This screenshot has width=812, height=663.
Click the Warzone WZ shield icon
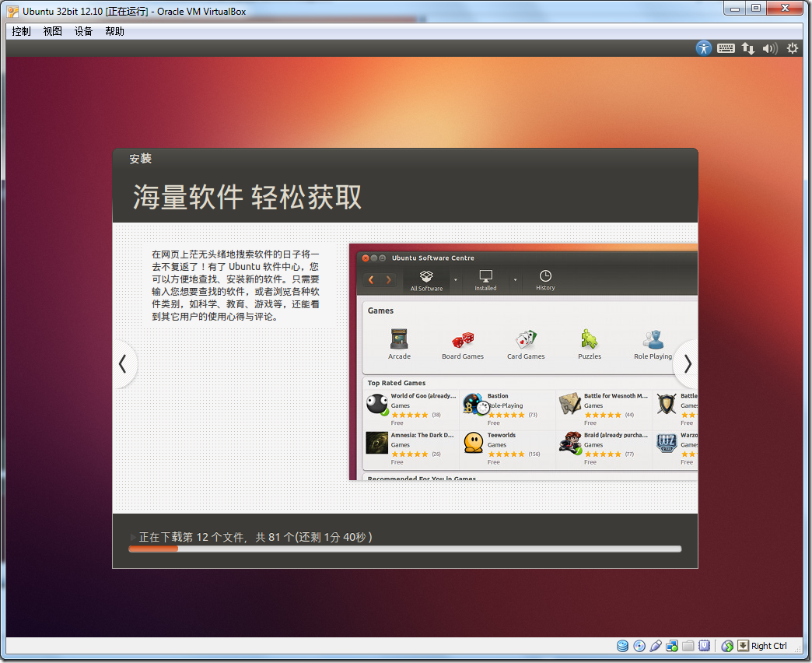667,443
